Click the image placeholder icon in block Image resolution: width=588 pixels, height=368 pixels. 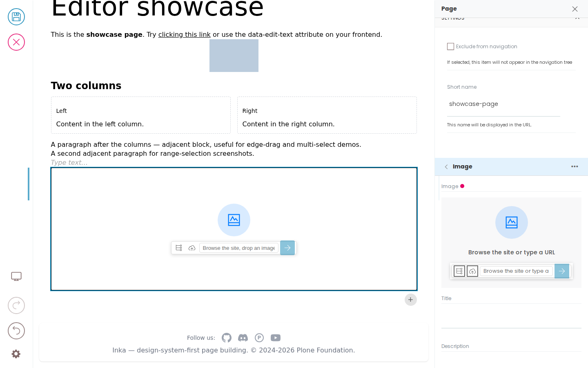pos(234,220)
